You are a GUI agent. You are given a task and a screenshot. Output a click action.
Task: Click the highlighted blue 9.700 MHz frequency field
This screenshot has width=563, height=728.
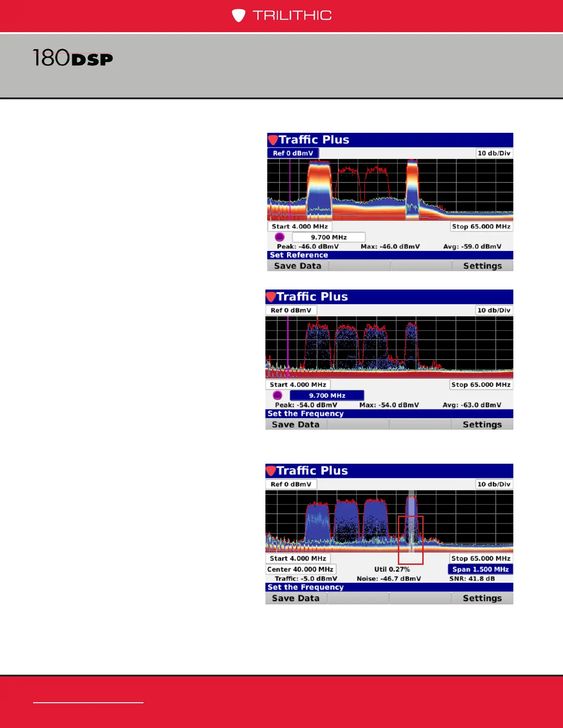point(327,395)
